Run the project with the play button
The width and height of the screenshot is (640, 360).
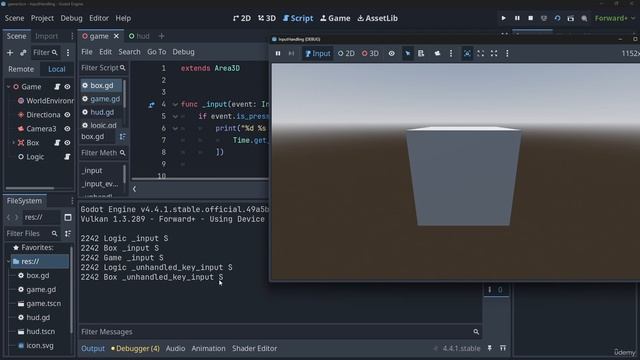[503, 18]
